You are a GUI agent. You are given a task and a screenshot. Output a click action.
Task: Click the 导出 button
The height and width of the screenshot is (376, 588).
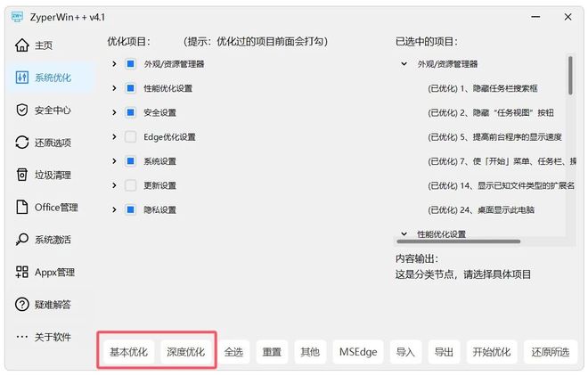[444, 352]
